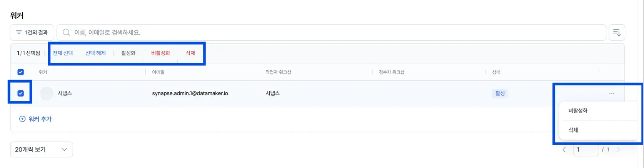
Task: Click the plus circle icon for 워커 추가
Action: point(22,119)
